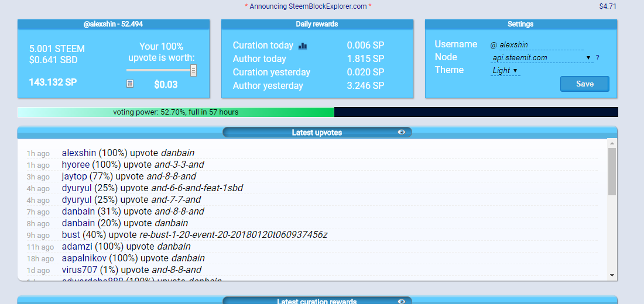The height and width of the screenshot is (304, 644).
Task: Toggle Latest curation rewards eye icon
Action: [402, 302]
